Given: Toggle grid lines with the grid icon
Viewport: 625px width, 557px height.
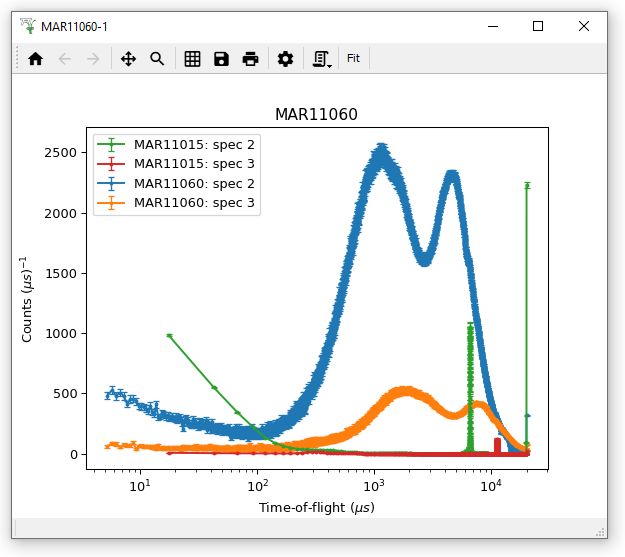Looking at the screenshot, I should 193,59.
